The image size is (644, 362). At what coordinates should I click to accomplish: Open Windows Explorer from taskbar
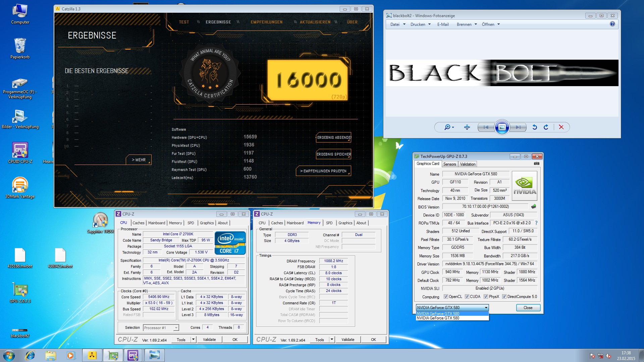(x=51, y=355)
